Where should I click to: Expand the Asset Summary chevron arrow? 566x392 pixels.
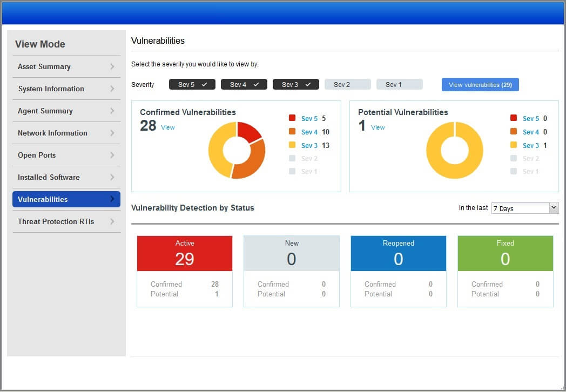pyautogui.click(x=112, y=67)
